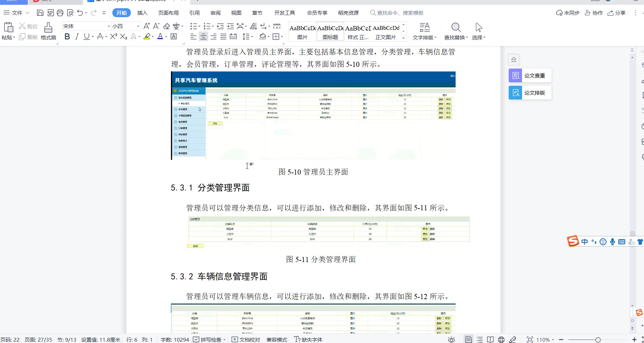Screen dimensions: 644x343
Task: Click the subscript X₂ icon
Action: 124,36
